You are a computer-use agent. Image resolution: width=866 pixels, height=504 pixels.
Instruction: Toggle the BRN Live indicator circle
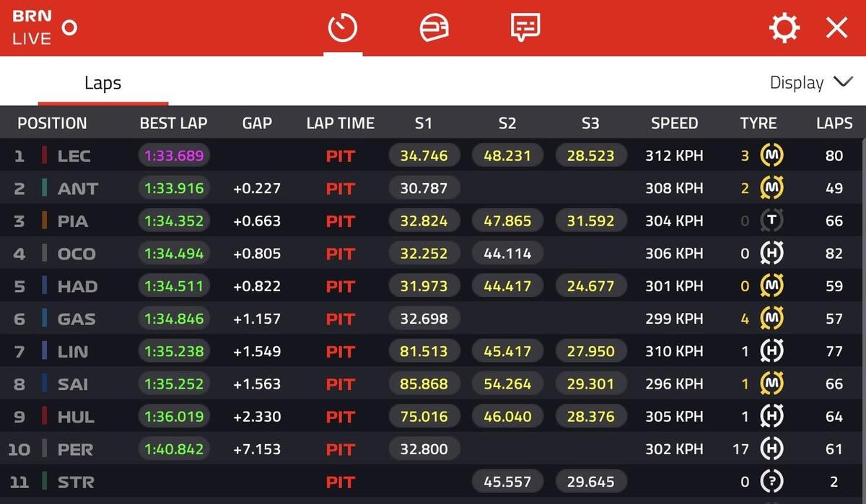point(69,28)
